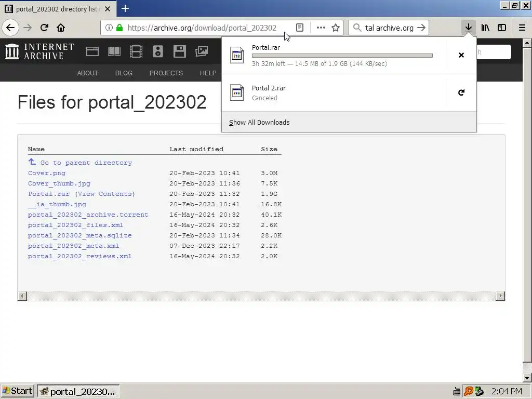Open the Software floppy disk icon

179,51
